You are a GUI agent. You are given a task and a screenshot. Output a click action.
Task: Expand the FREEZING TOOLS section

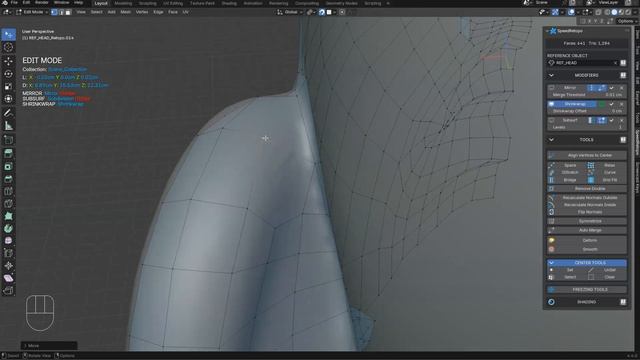587,289
